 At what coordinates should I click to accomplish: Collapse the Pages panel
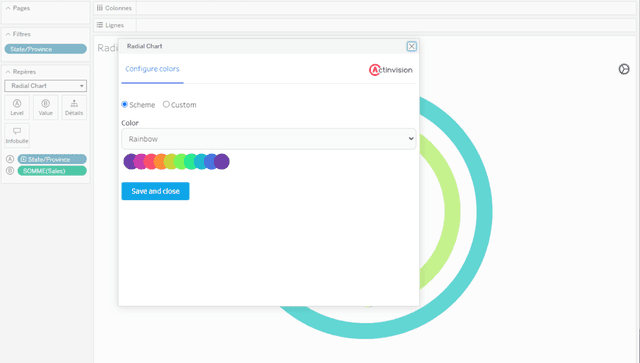8,8
